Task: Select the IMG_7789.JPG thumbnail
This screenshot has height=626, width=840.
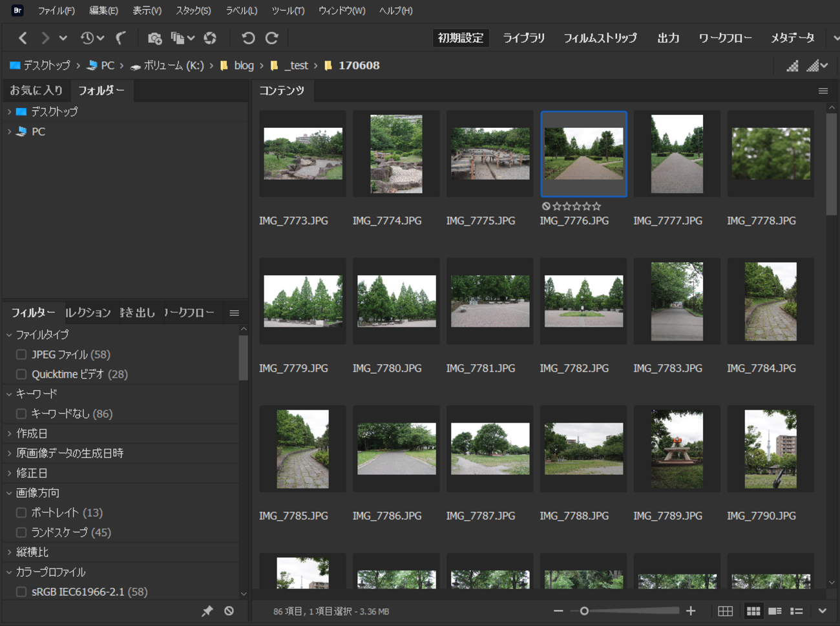Action: click(x=677, y=449)
